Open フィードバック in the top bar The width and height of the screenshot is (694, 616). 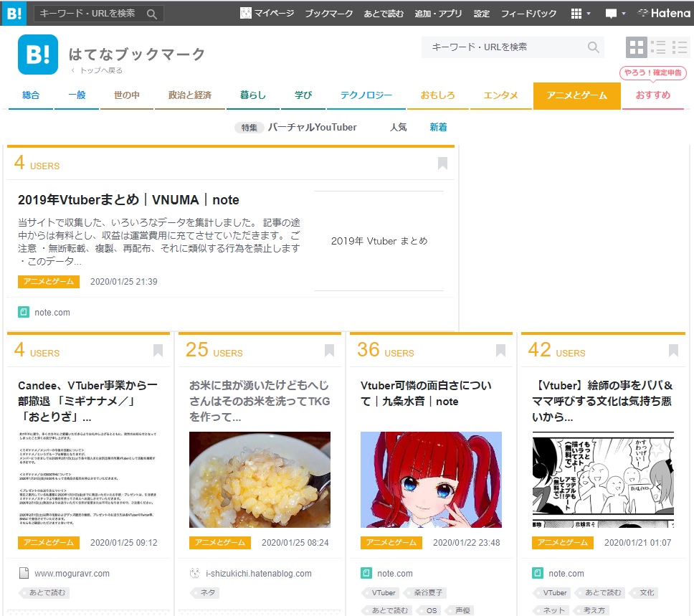(x=529, y=14)
